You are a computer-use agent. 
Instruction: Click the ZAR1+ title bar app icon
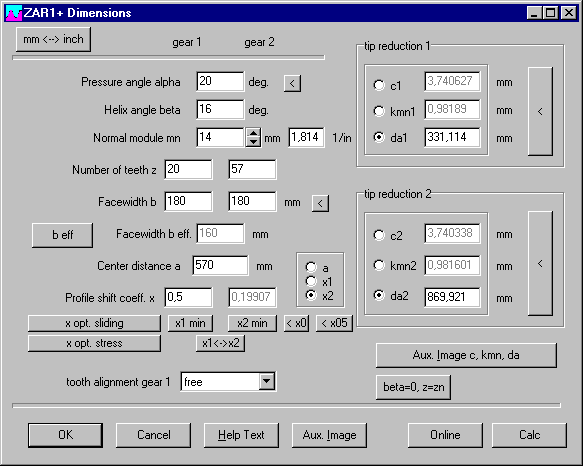coord(14,13)
